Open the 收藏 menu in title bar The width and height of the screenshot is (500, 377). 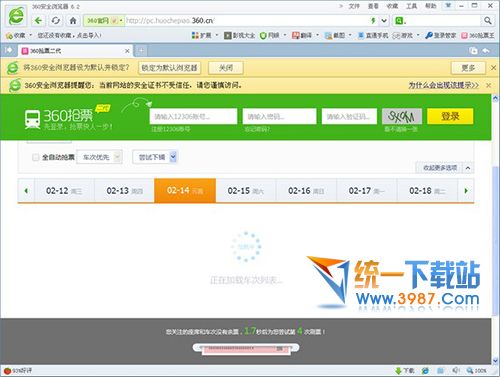click(392, 6)
